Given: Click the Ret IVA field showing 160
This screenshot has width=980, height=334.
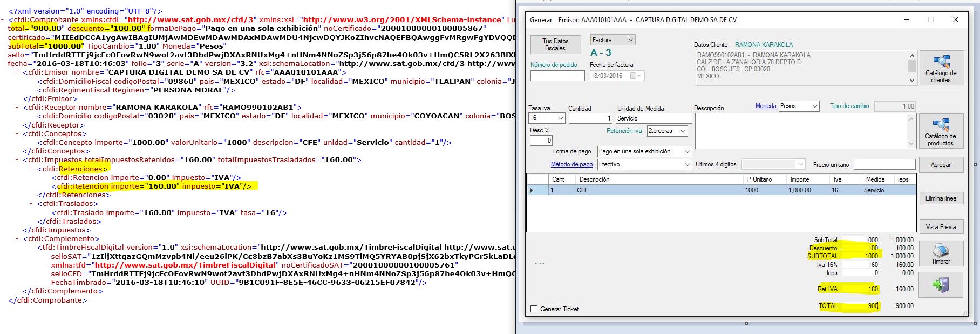Looking at the screenshot, I should pyautogui.click(x=861, y=289).
